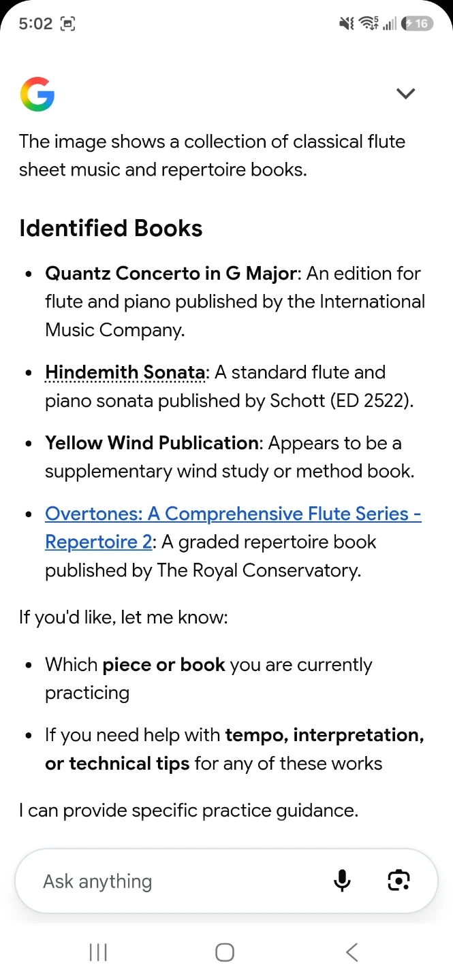Viewport: 453px width, 980px height.
Task: Tap the screen capture indicator beside the clock
Action: pos(67,24)
